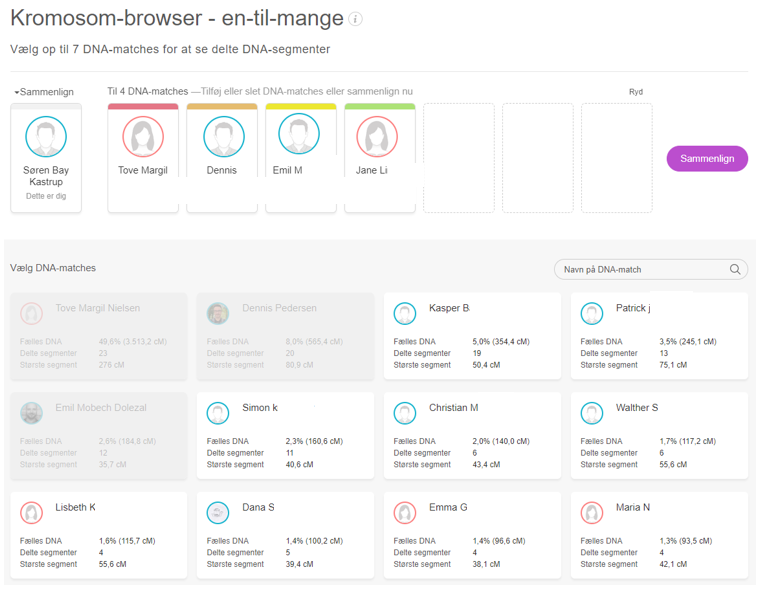Click Patrick j's profile avatar icon

(592, 313)
